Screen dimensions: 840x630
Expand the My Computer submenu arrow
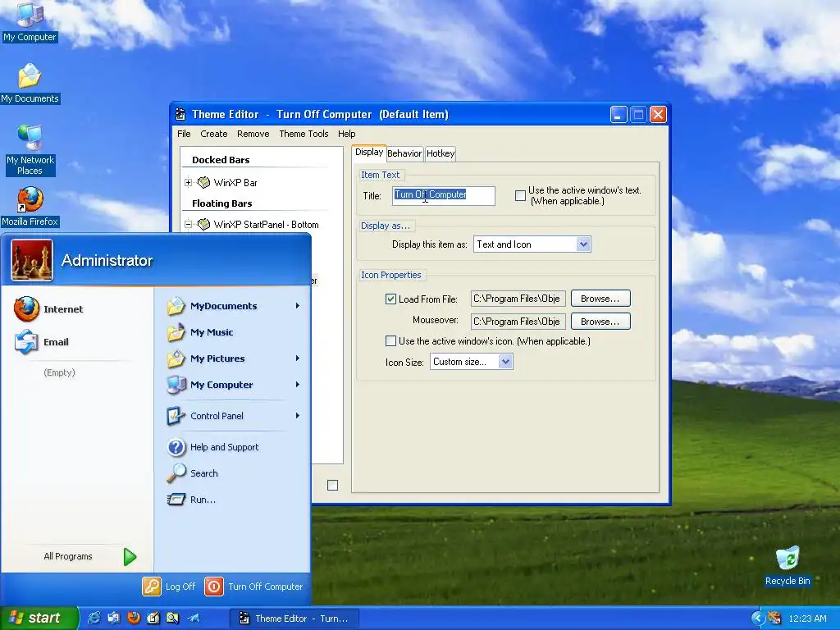pyautogui.click(x=297, y=385)
